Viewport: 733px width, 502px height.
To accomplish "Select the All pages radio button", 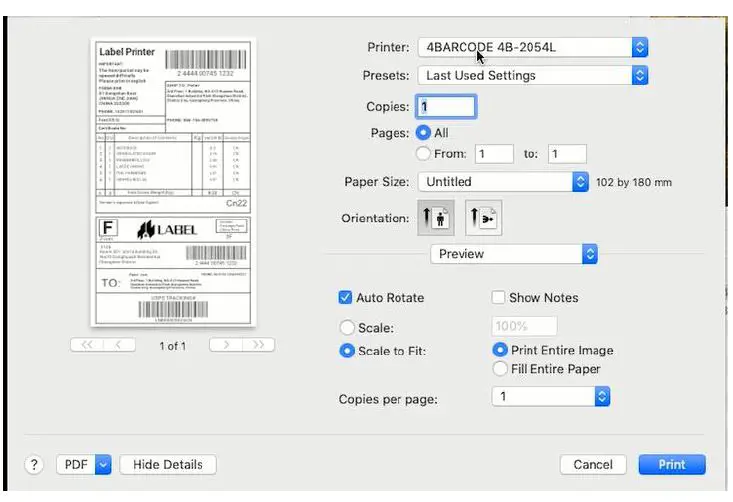I will [x=423, y=133].
